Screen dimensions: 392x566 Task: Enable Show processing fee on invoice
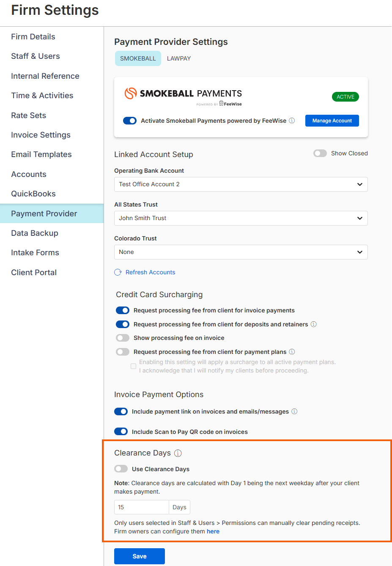(x=123, y=338)
